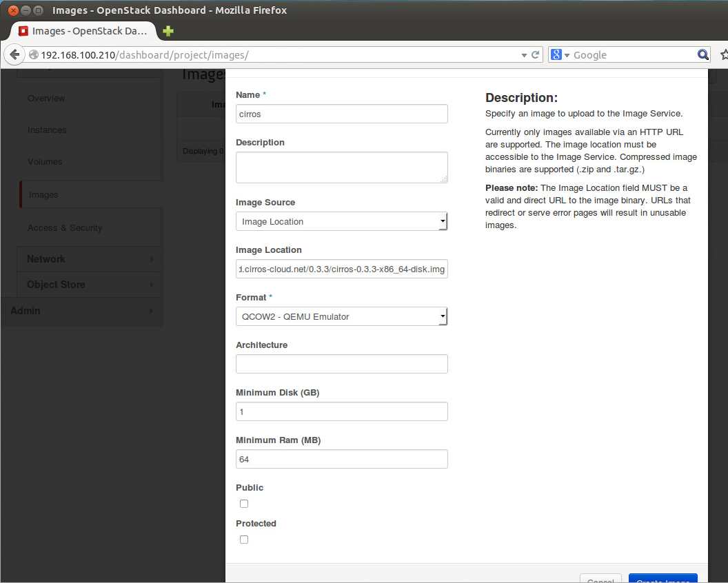Screen dimensions: 728x583
Task: Click inside the Name field containing cirros
Action: 341,113
